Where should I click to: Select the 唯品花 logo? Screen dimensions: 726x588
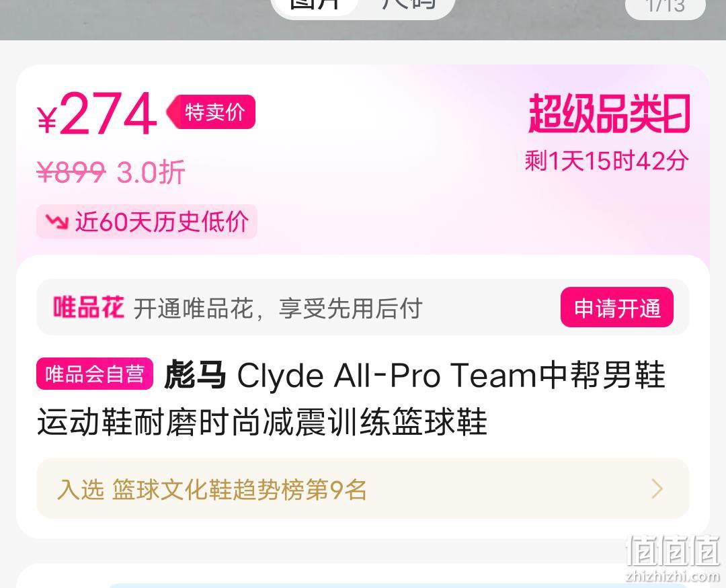click(x=89, y=307)
